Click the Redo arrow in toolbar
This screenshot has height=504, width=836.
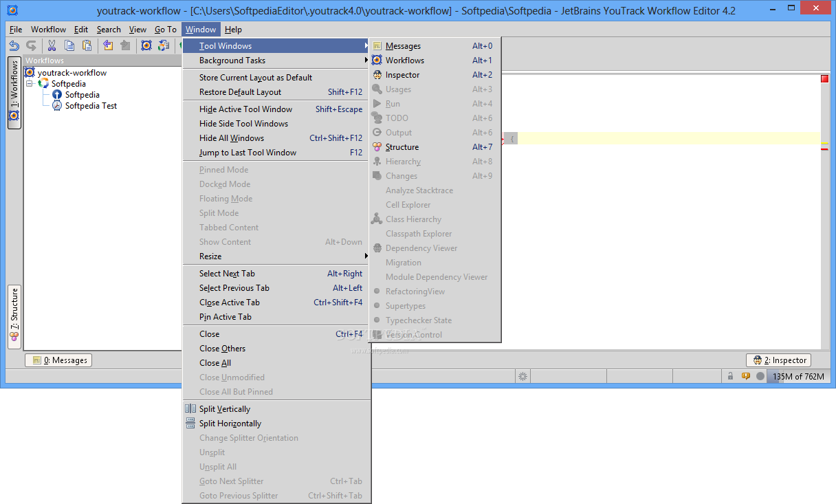pyautogui.click(x=31, y=45)
